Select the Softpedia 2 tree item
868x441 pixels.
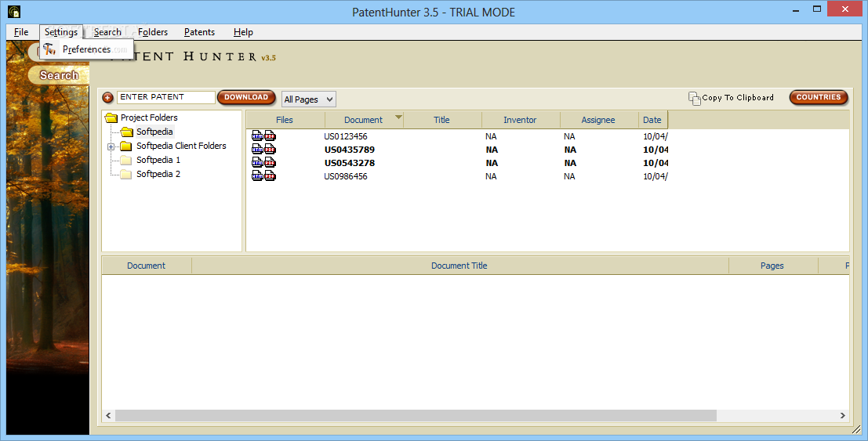[158, 175]
